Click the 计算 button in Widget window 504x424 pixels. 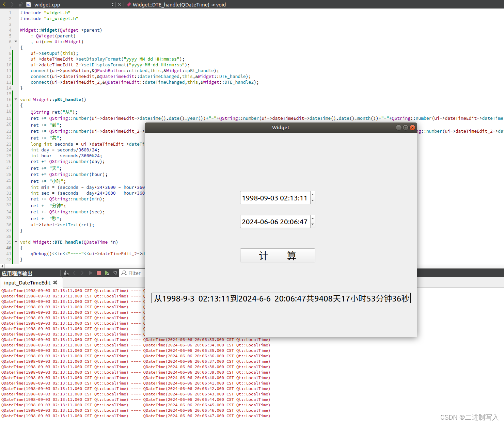pyautogui.click(x=278, y=255)
